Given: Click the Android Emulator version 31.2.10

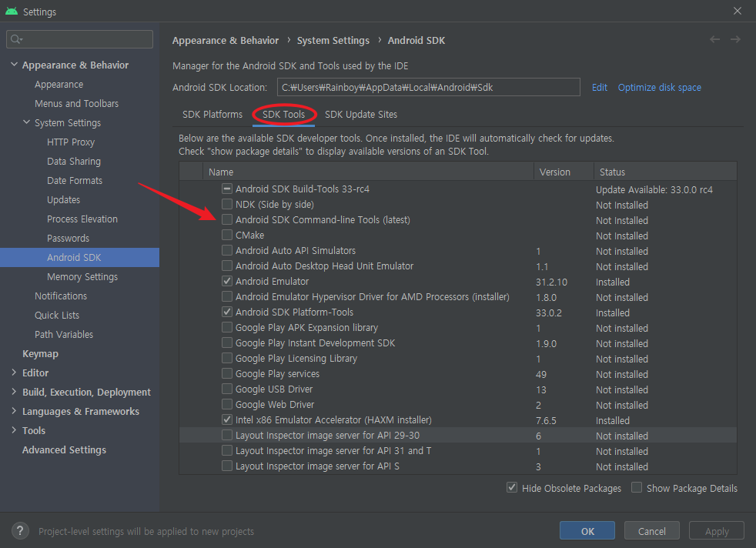Looking at the screenshot, I should click(x=551, y=282).
